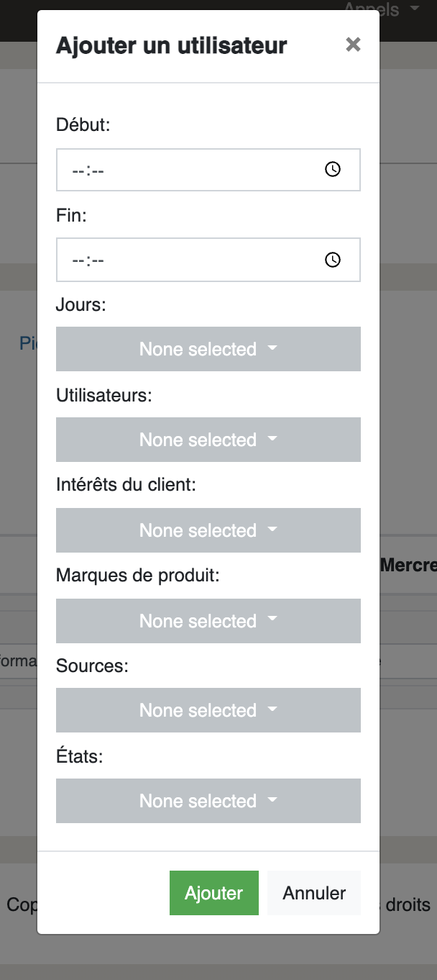Open the Appels menu in top bar

point(381,9)
